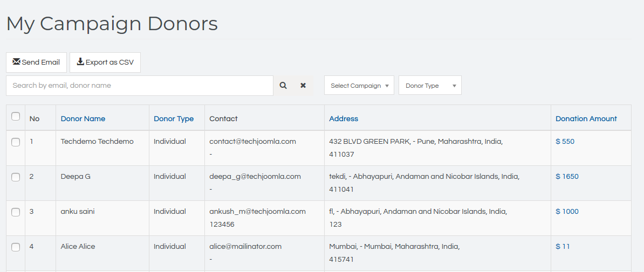The image size is (644, 272).
Task: Open the $ 1650 donation link
Action: tap(567, 177)
